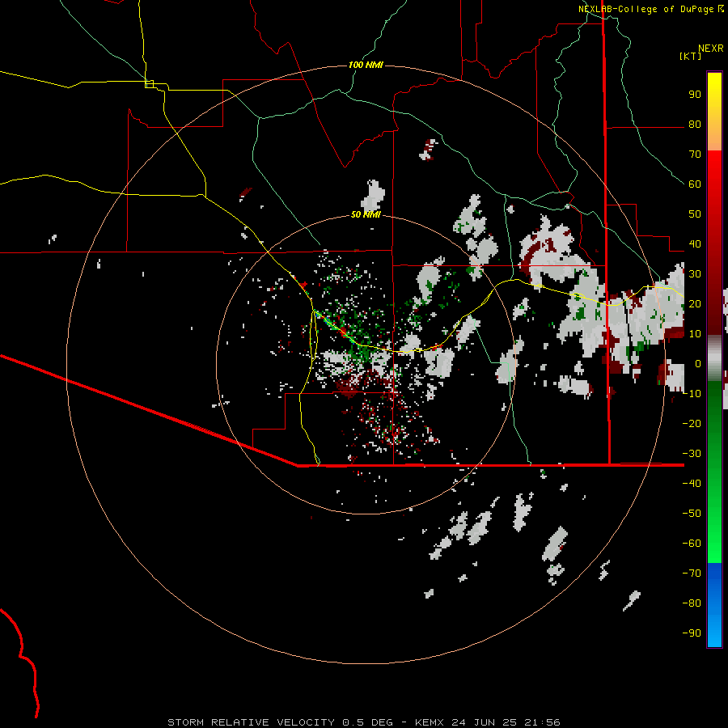Click the -60 value on the velocity scale
Screen dimensions: 728x728
click(x=692, y=544)
